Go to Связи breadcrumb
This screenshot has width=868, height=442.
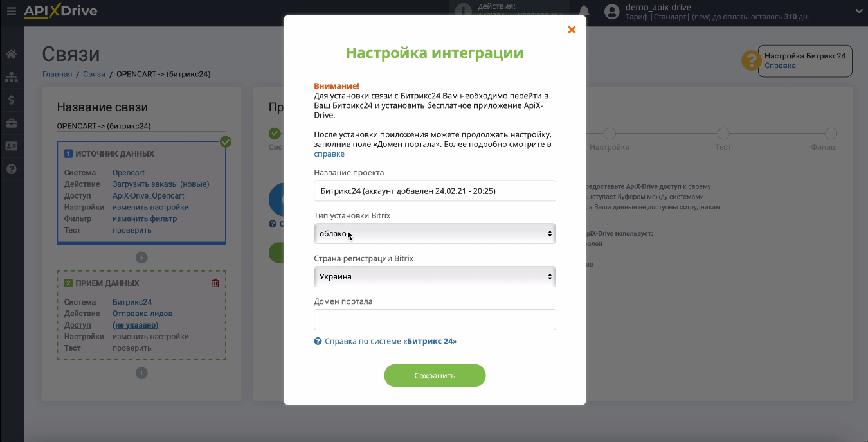click(94, 74)
